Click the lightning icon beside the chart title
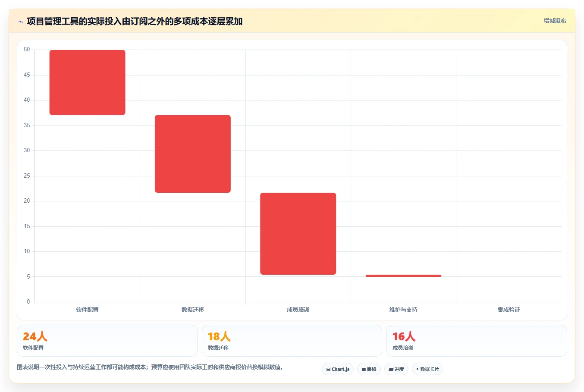This screenshot has width=584, height=392. coord(20,22)
